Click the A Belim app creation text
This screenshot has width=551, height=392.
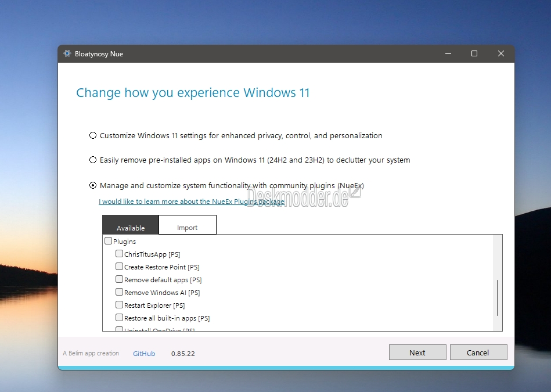pyautogui.click(x=91, y=353)
